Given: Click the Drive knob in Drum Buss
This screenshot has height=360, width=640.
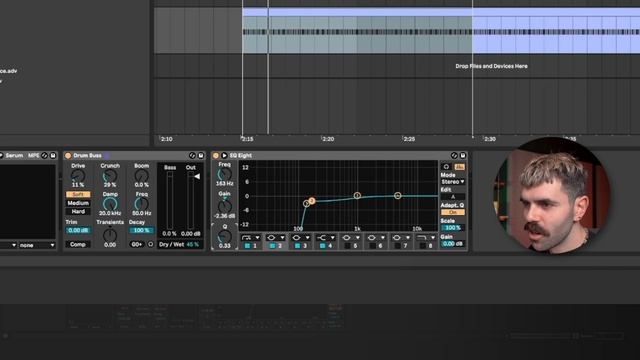Looking at the screenshot, I should 78,176.
